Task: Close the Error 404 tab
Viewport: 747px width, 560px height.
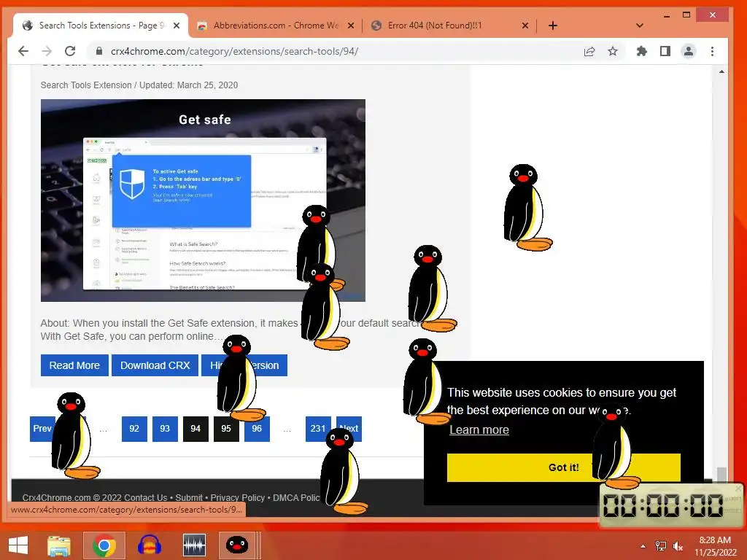Action: pyautogui.click(x=525, y=26)
